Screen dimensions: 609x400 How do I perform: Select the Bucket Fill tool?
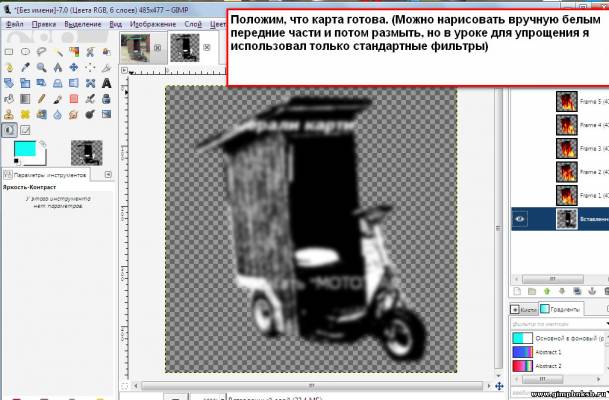tap(9, 99)
